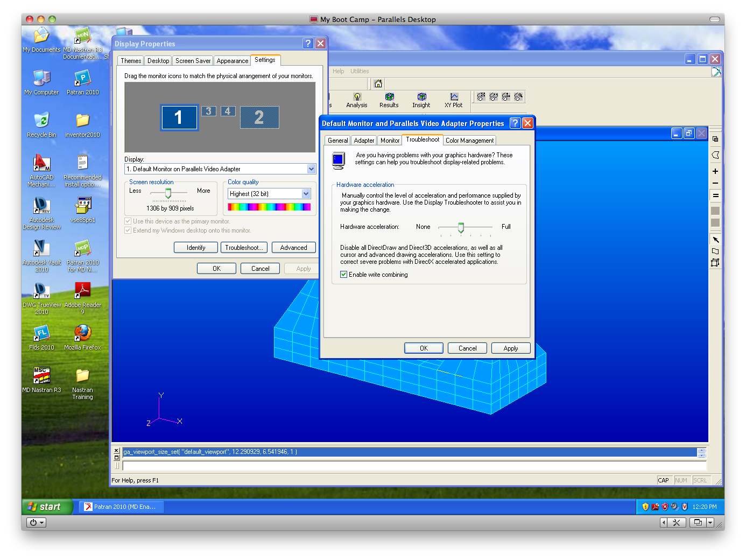
Task: Activate the mouse rotate view tool
Action: pyautogui.click(x=494, y=97)
